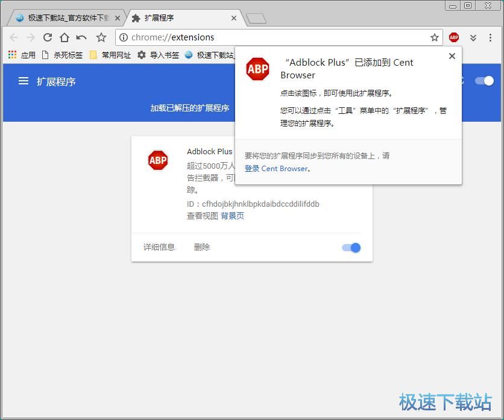Close the 极速下载站 tab
Screen dimensions: 504x420
(x=118, y=18)
